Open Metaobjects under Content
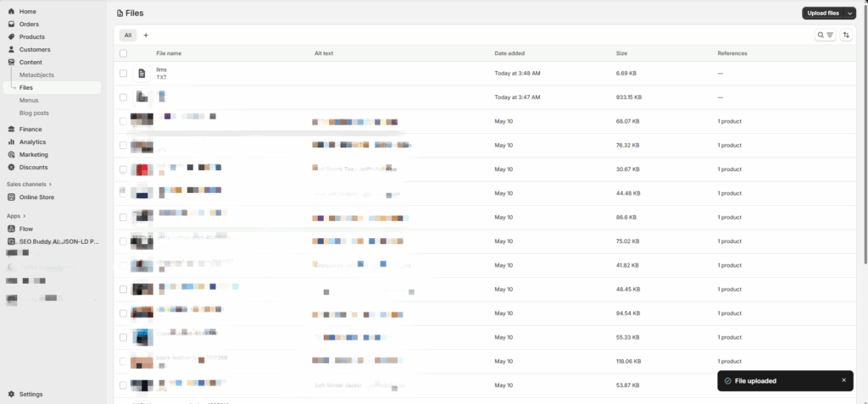The height and width of the screenshot is (404, 868). tap(36, 75)
